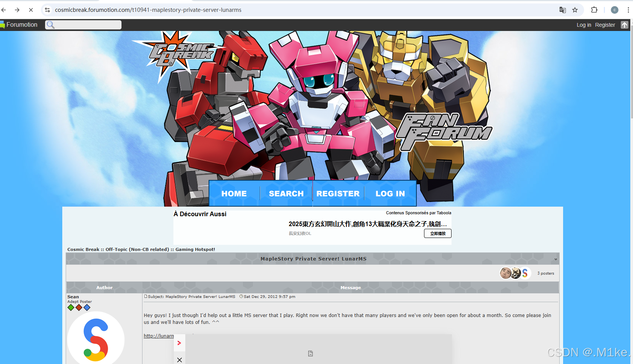Click the blue diamond rank icon
Screen dimensions: 633x364
point(87,307)
